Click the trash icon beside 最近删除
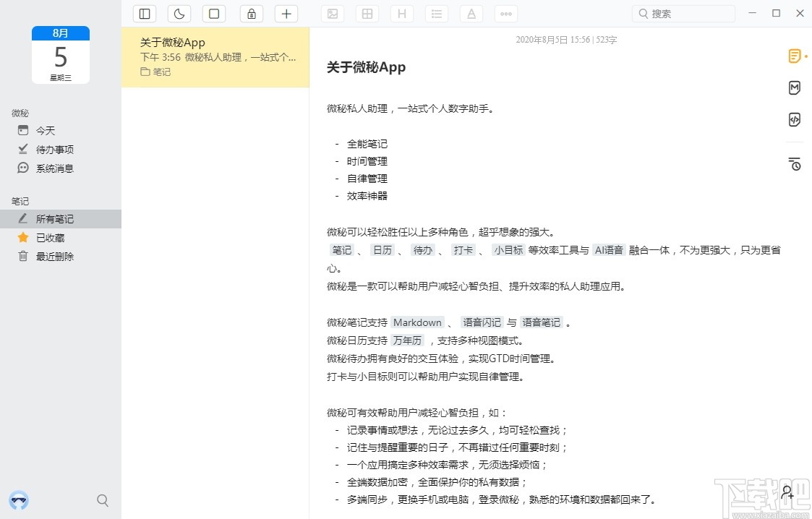812x519 pixels. (23, 256)
